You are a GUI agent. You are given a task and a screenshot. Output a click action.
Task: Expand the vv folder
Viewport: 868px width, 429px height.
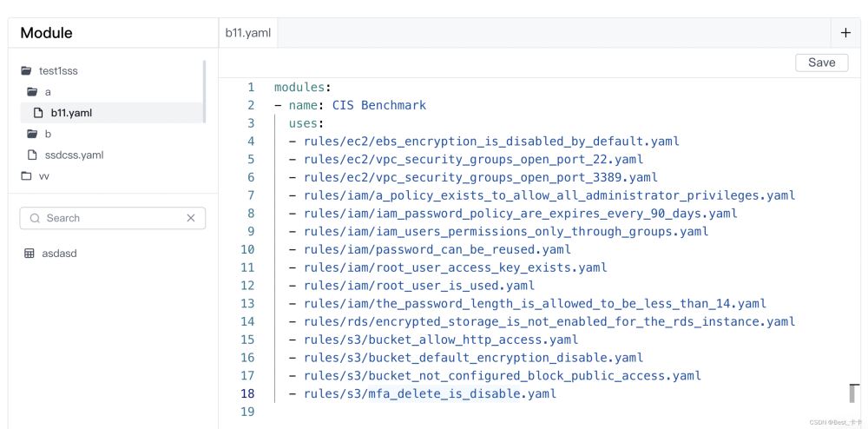click(26, 176)
